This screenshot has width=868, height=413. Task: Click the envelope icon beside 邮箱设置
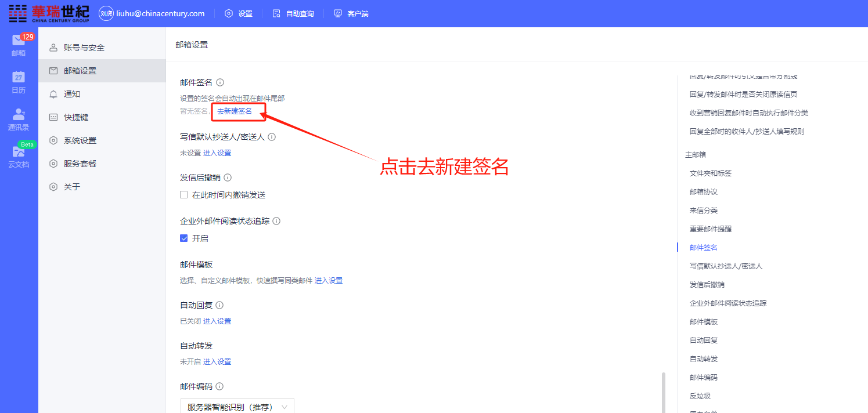[x=53, y=71]
